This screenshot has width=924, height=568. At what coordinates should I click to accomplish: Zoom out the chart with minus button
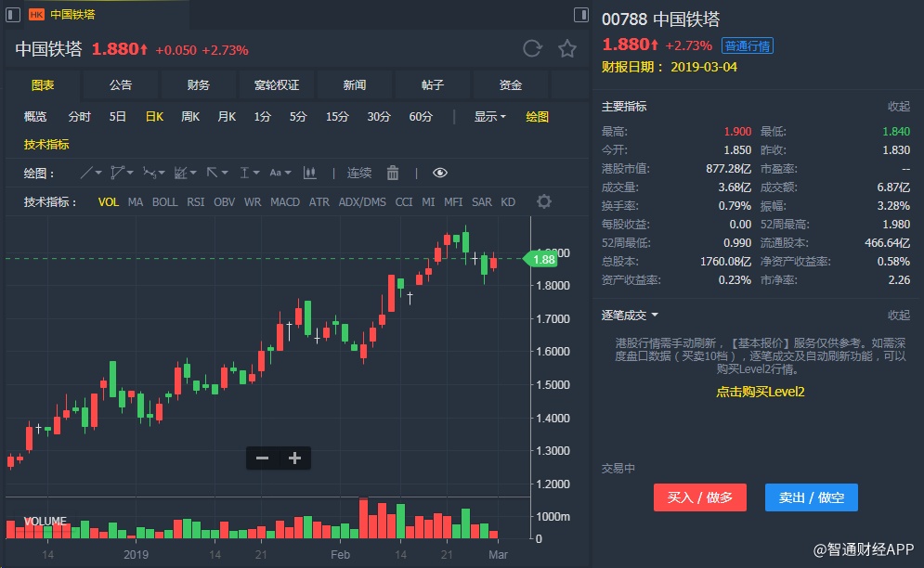(263, 458)
